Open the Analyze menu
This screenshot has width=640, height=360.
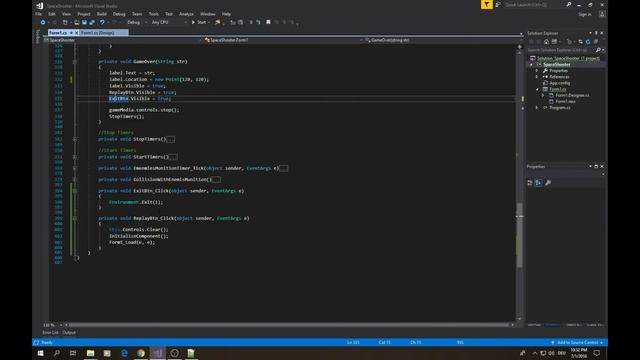[186, 14]
